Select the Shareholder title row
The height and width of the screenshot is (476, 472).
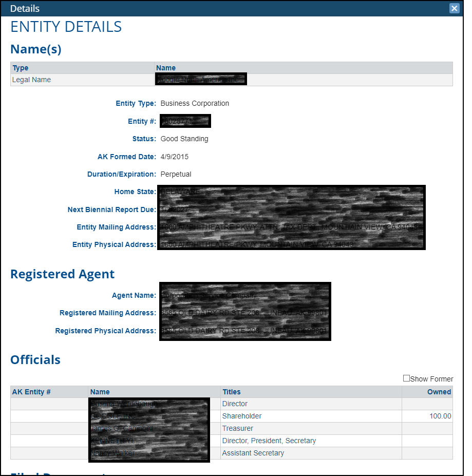pyautogui.click(x=242, y=416)
